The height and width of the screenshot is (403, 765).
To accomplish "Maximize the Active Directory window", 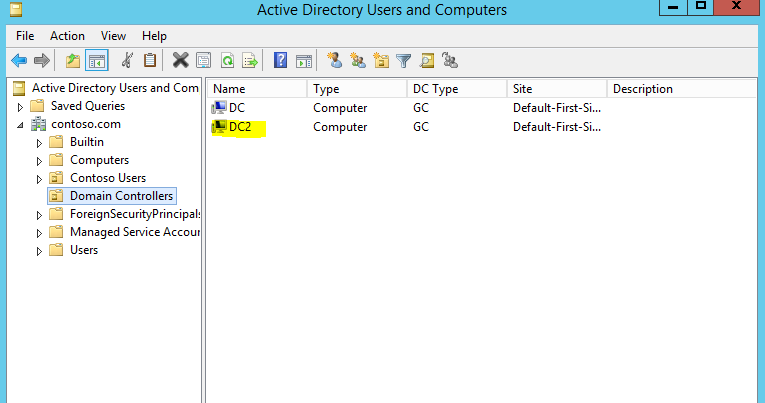I will click(x=701, y=7).
